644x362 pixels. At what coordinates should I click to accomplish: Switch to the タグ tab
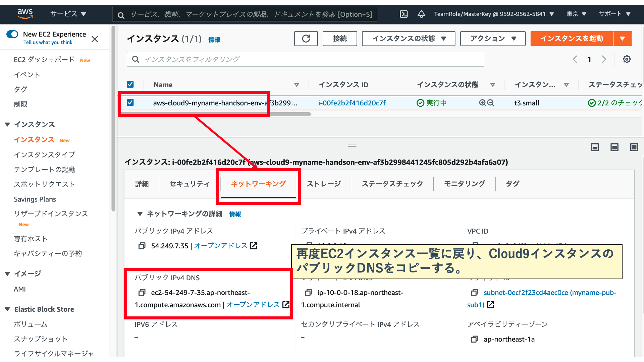[x=513, y=184]
